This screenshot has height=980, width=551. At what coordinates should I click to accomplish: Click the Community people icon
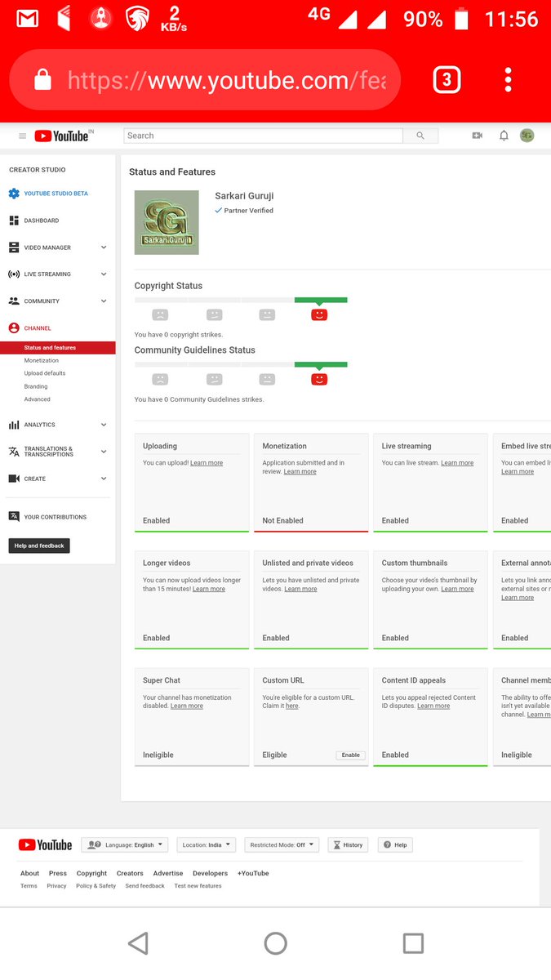point(14,301)
